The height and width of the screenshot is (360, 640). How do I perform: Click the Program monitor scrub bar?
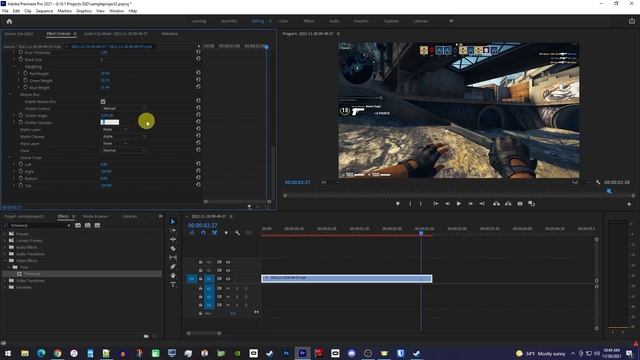(459, 195)
